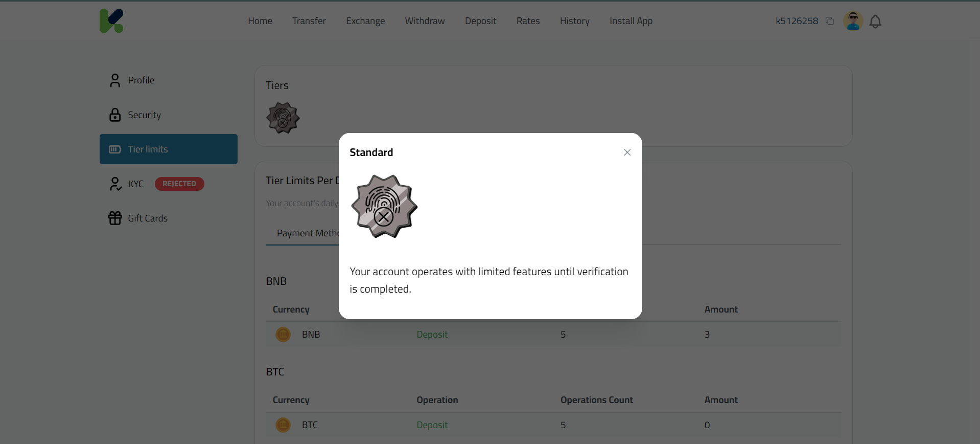Open Security settings in the sidebar

[169, 115]
